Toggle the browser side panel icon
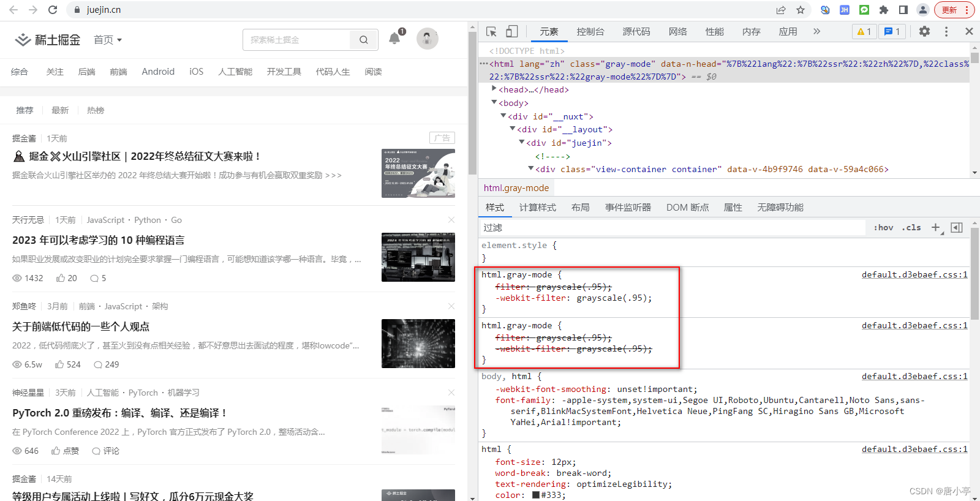 click(903, 10)
